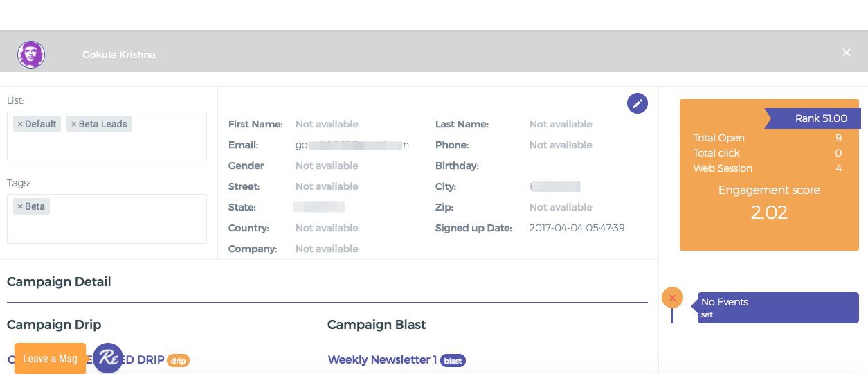868x374 pixels.
Task: Select the Campaign Blast heading
Action: (377, 325)
